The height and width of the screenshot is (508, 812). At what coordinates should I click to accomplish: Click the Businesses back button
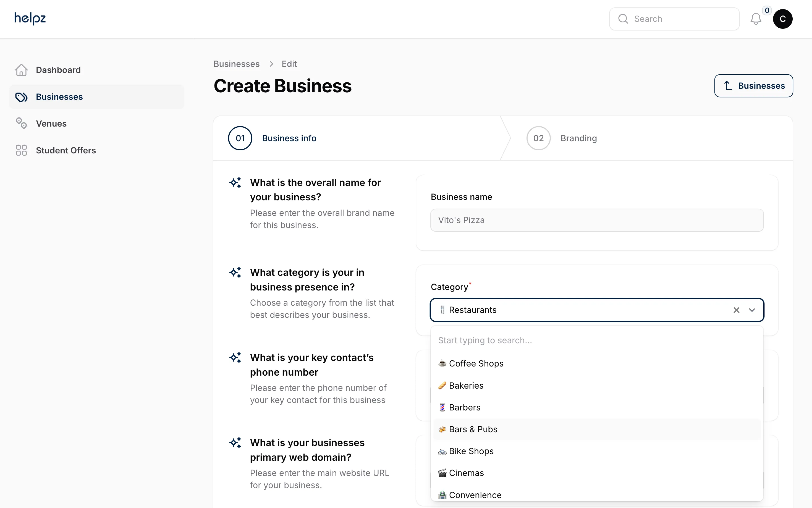753,86
